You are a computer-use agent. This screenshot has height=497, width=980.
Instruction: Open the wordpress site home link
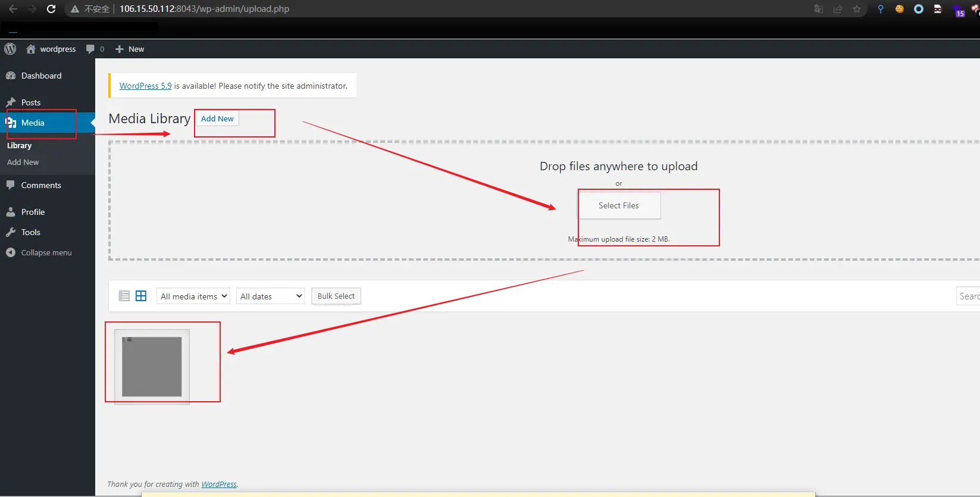[x=51, y=49]
